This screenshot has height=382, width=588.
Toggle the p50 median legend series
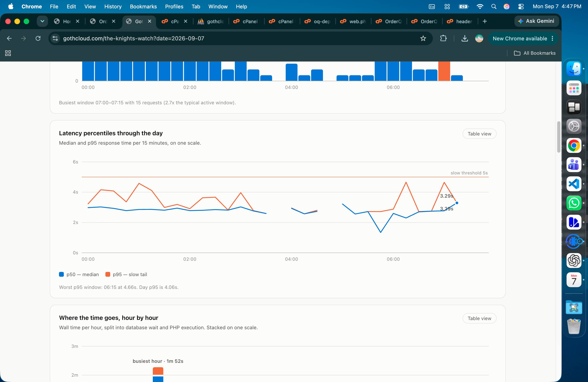click(x=79, y=274)
